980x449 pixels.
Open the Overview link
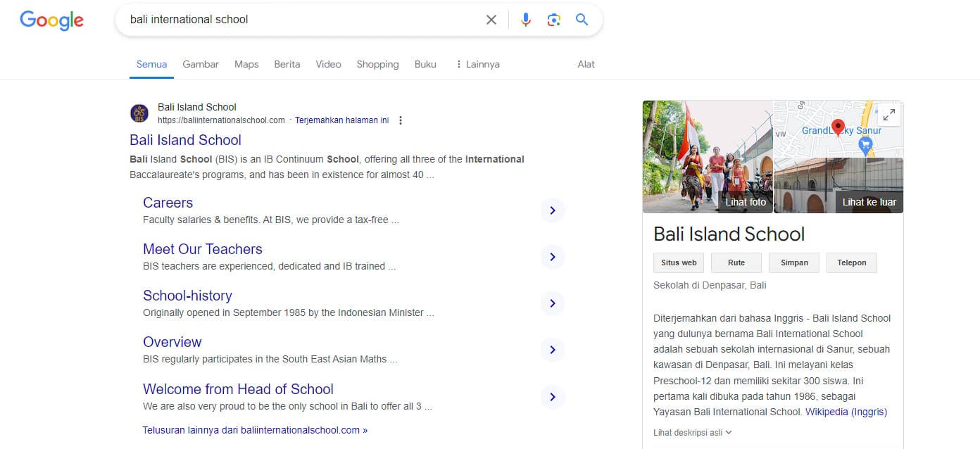(172, 342)
